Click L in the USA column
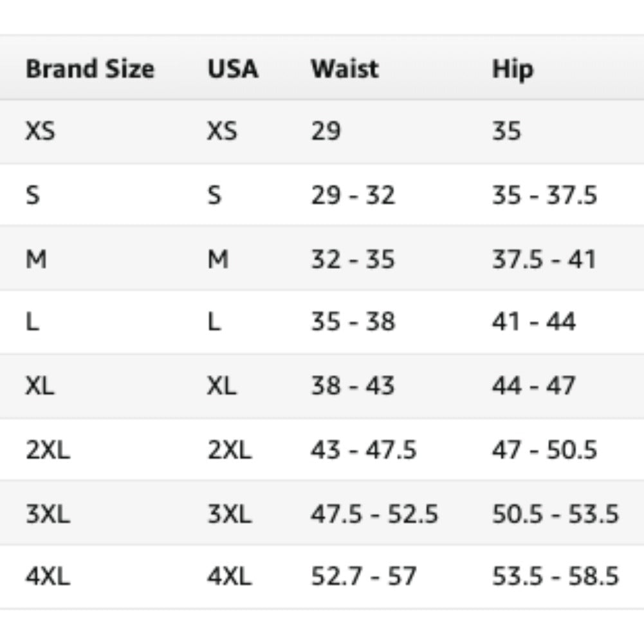 click(214, 322)
